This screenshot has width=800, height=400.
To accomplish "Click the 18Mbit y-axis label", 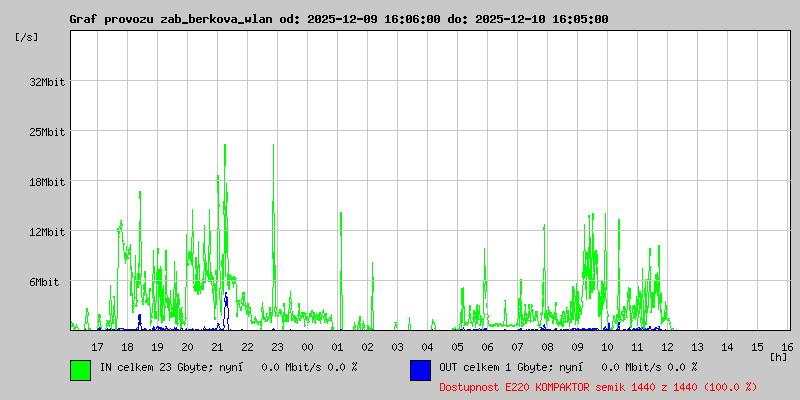I will coord(47,182).
